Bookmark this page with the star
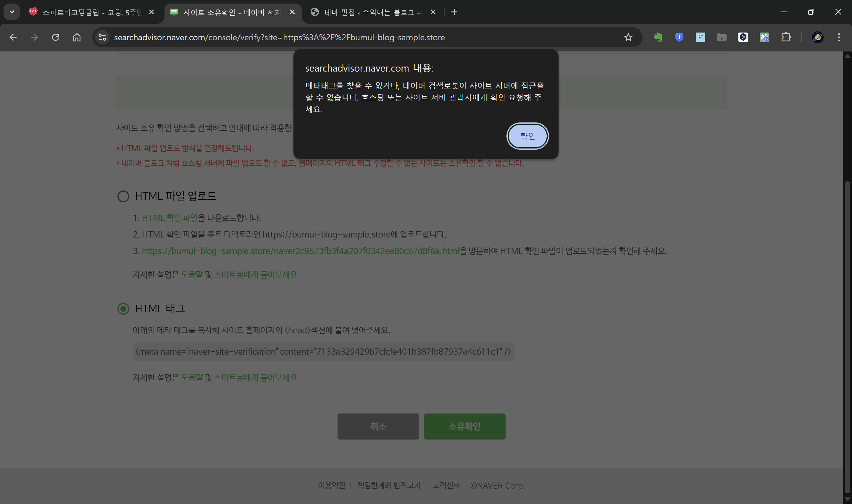852x504 pixels. [x=628, y=37]
